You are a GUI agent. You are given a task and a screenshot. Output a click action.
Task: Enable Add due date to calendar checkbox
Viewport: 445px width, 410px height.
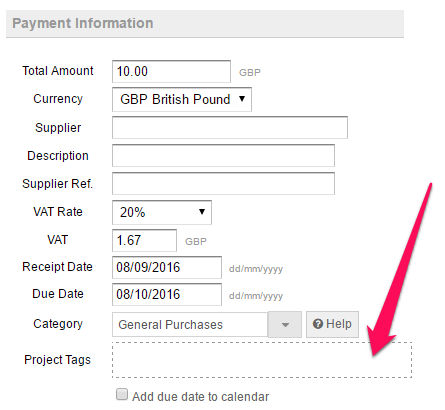(x=122, y=394)
